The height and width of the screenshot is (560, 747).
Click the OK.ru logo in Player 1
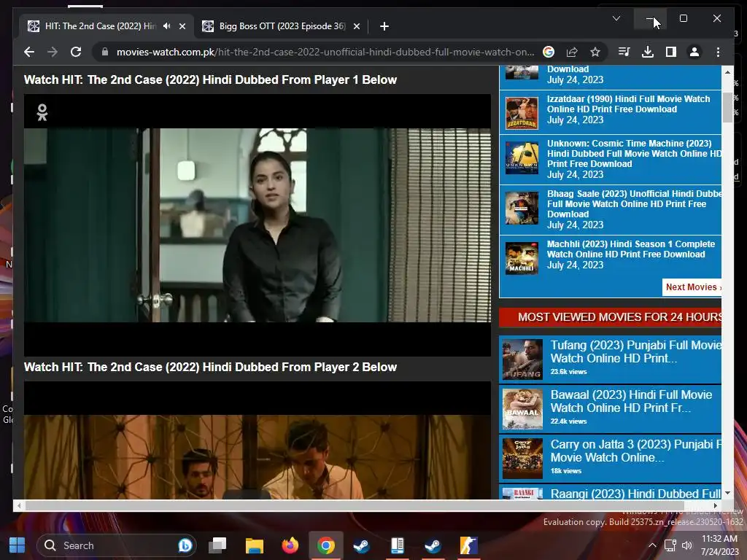click(42, 112)
